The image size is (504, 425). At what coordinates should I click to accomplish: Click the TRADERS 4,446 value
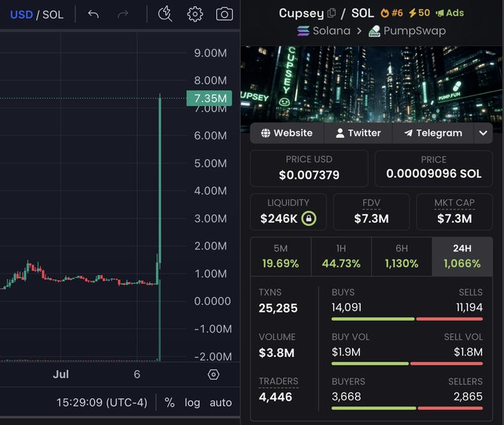pos(276,397)
